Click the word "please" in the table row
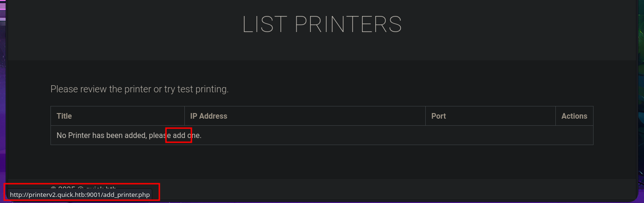Image resolution: width=644 pixels, height=203 pixels. pyautogui.click(x=159, y=136)
